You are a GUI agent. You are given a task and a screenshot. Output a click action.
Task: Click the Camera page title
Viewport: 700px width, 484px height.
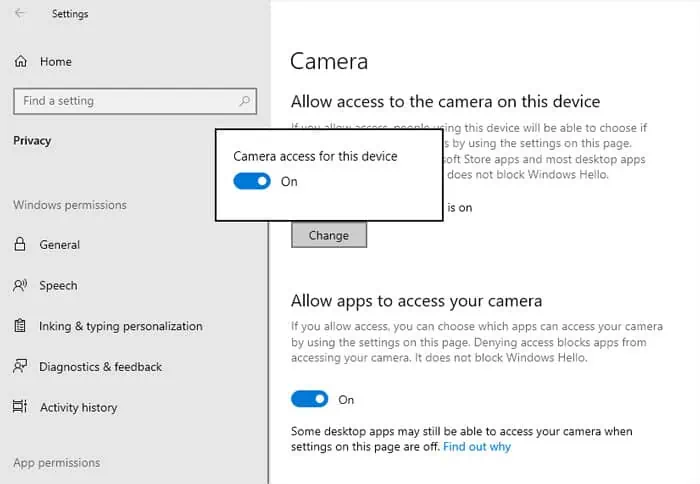[329, 61]
